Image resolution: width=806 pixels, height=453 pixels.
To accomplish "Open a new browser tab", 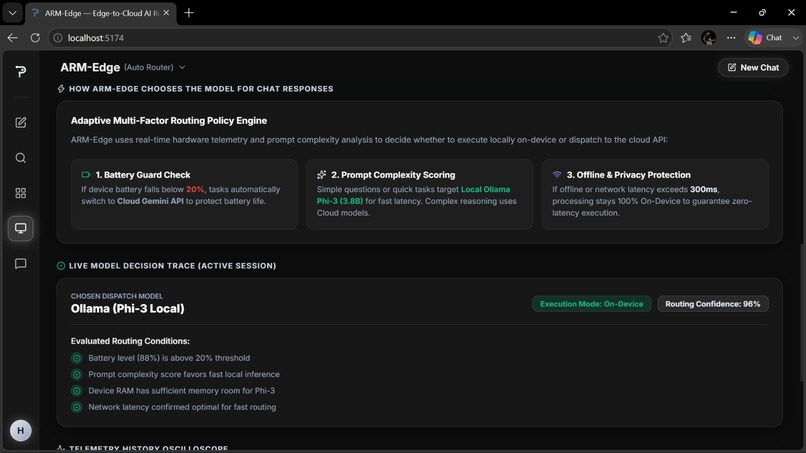I will coord(189,13).
